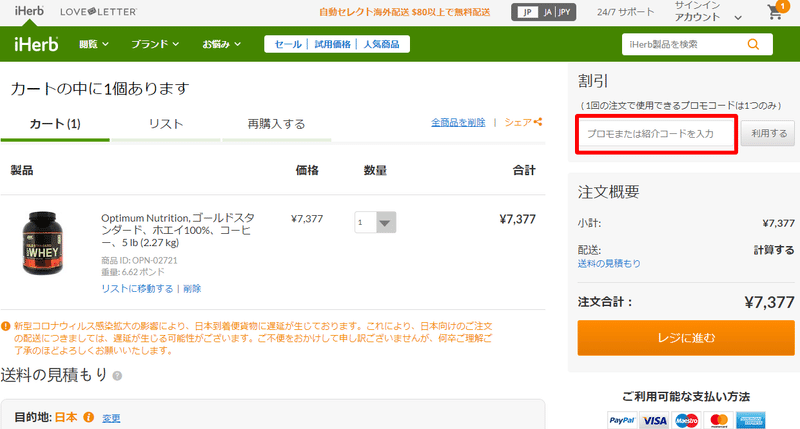Image resolution: width=800 pixels, height=429 pixels.
Task: Click the free shipping promotion banner text
Action: point(405,12)
